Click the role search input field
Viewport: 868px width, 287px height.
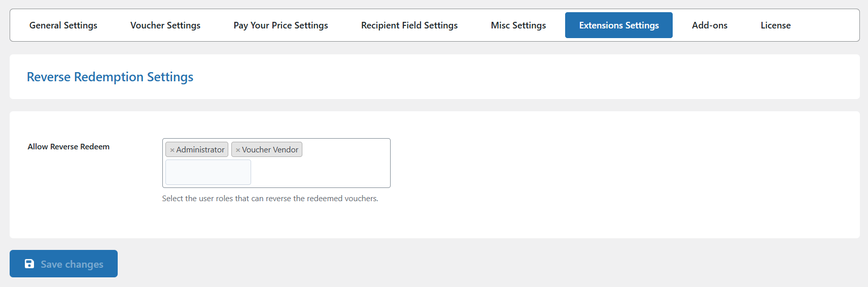coord(208,172)
